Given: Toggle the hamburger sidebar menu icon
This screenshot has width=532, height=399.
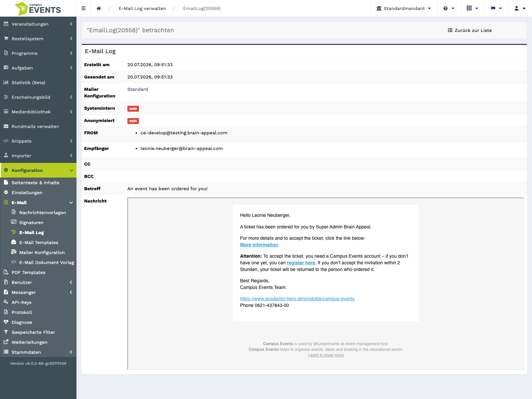Looking at the screenshot, I should pyautogui.click(x=83, y=8).
